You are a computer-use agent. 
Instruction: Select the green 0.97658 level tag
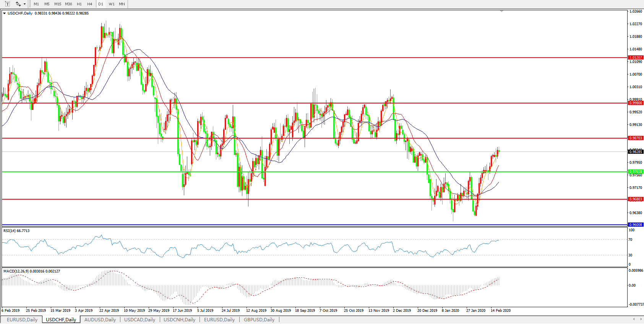tap(636, 172)
